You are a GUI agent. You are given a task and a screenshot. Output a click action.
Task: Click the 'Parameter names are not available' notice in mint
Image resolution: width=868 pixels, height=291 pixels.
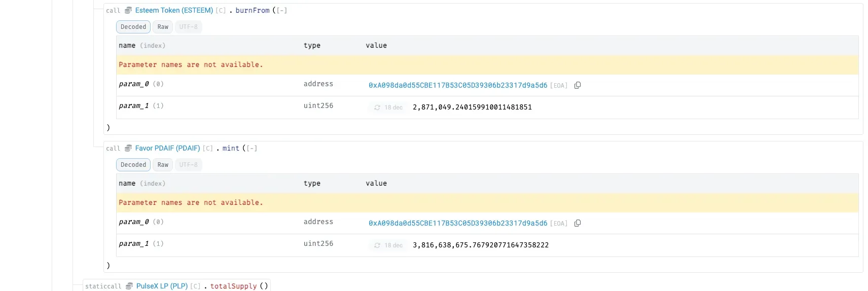pos(191,202)
